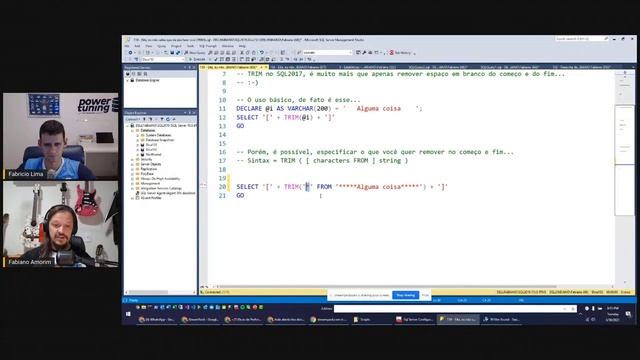Expand the Replication folder
Screen dimensions: 640x360
pos(133,169)
